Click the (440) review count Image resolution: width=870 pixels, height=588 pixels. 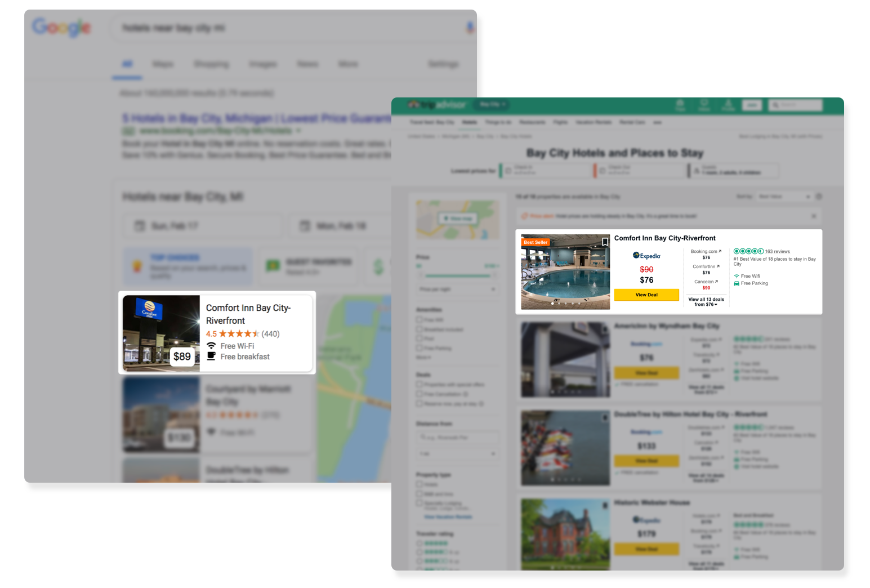pyautogui.click(x=271, y=333)
